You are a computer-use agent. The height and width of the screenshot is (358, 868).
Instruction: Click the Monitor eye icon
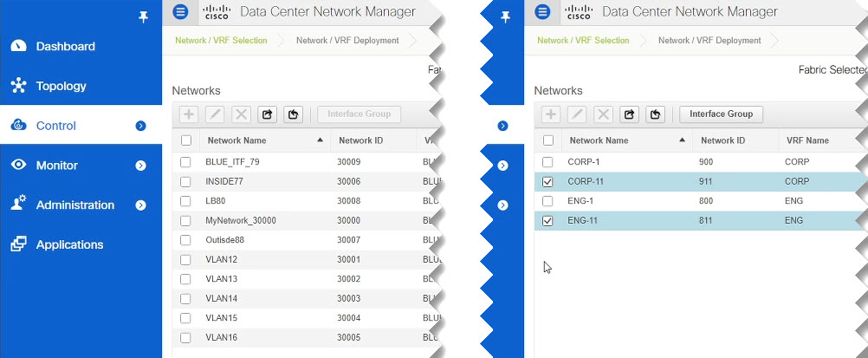click(x=18, y=165)
